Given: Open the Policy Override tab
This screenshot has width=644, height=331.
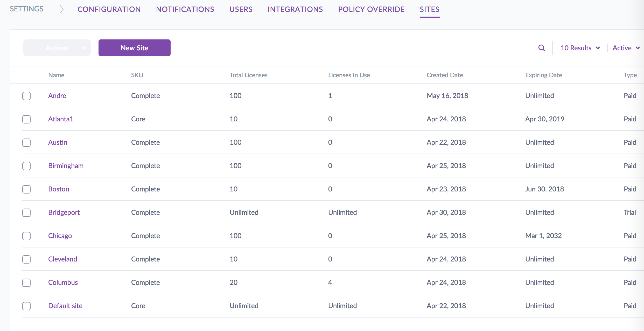Looking at the screenshot, I should point(371,9).
